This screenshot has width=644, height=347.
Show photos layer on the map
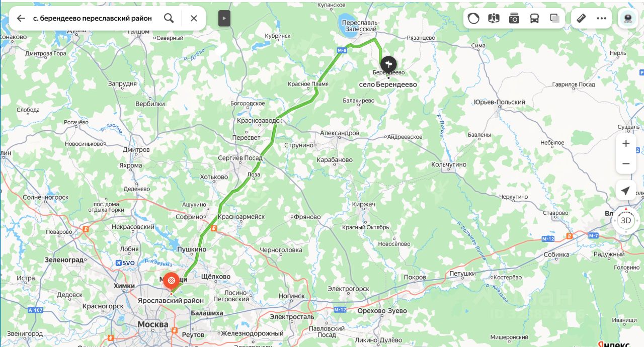514,18
